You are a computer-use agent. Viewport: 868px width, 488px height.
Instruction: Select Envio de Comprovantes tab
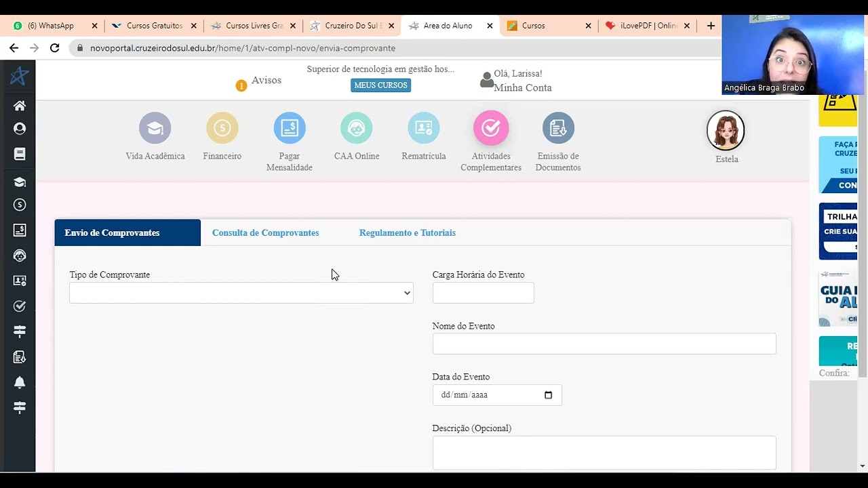tap(127, 232)
